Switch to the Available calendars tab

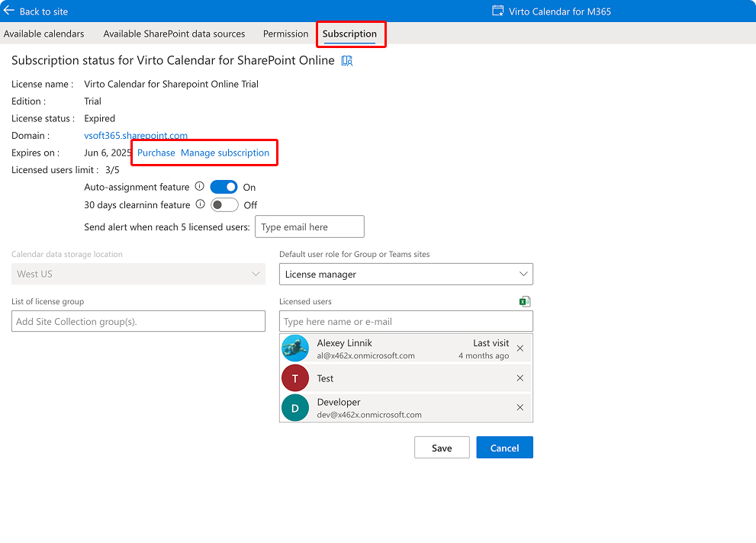coord(43,34)
